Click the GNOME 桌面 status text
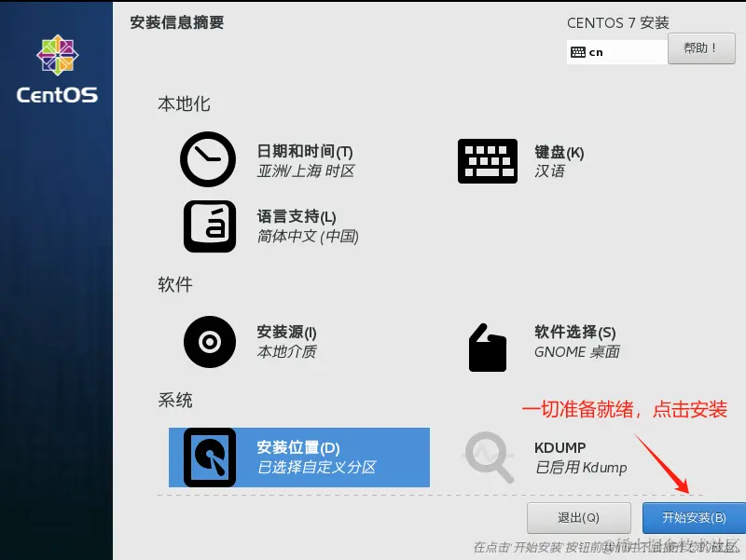746x560 pixels. (x=577, y=352)
